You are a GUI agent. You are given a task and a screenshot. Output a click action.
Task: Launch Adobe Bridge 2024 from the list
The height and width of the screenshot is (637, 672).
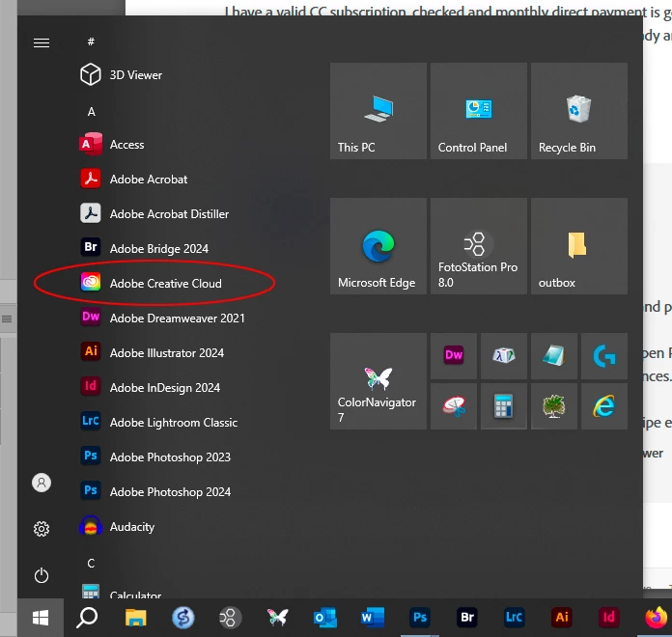point(145,248)
